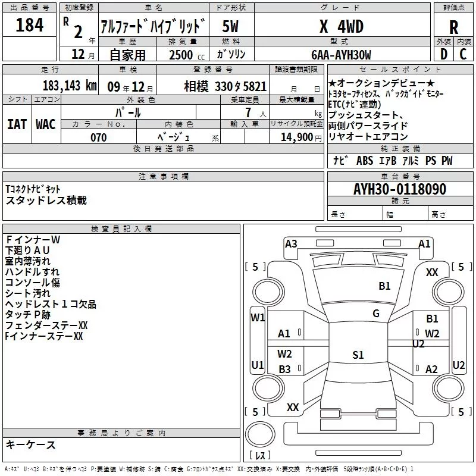
Task: Click the inspector note 下廻りAU
Action: point(27,250)
